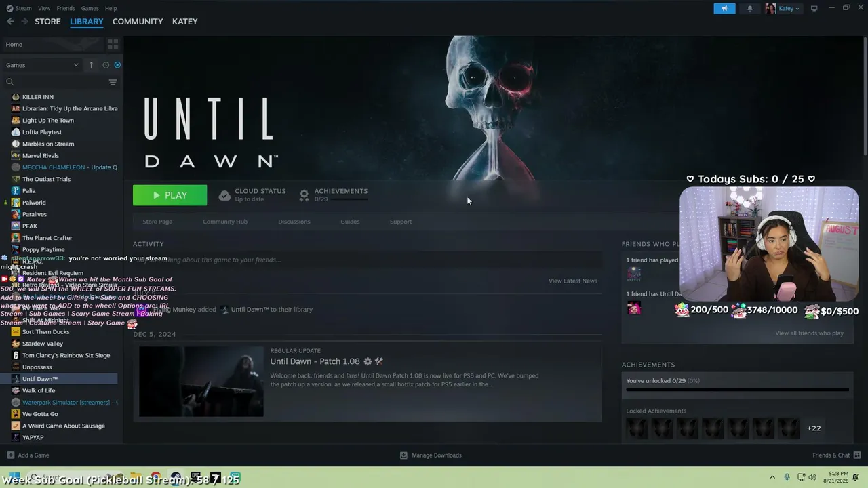Select Tom Clancy's Rainbow Six Siege
The image size is (868, 488).
pyautogui.click(x=66, y=355)
